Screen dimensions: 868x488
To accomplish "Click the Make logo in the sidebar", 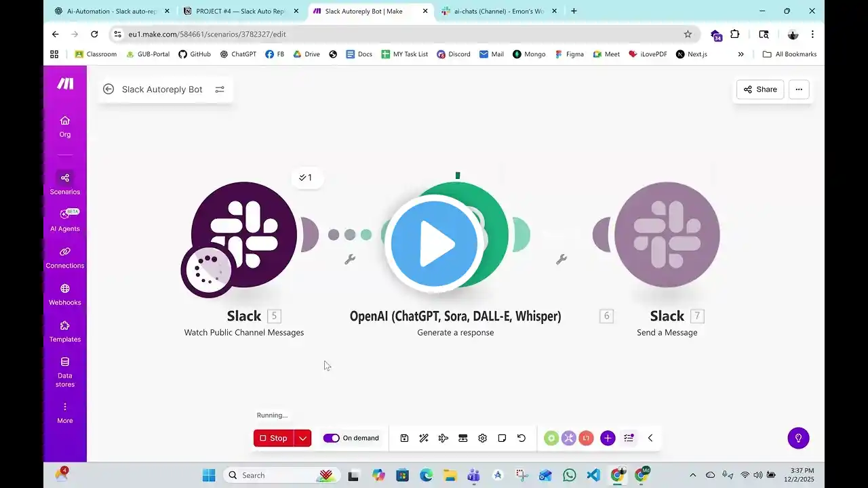I will point(65,83).
